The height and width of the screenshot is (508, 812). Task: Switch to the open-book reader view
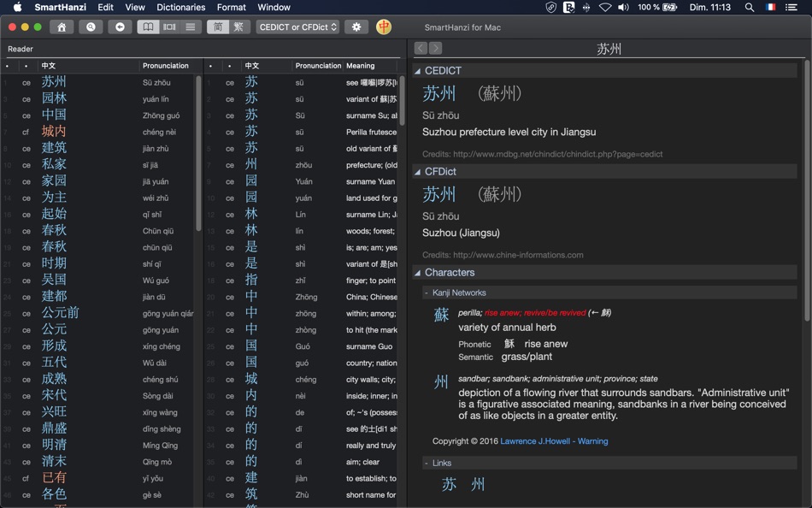(148, 27)
